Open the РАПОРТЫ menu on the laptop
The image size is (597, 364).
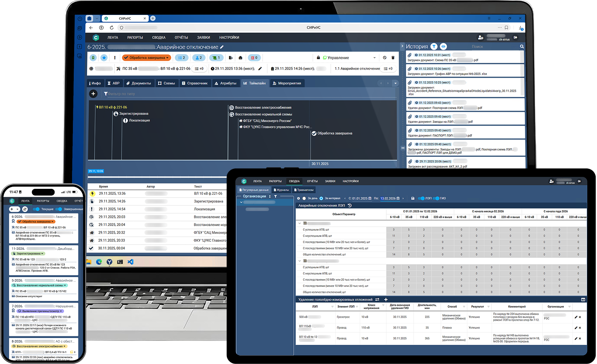135,38
